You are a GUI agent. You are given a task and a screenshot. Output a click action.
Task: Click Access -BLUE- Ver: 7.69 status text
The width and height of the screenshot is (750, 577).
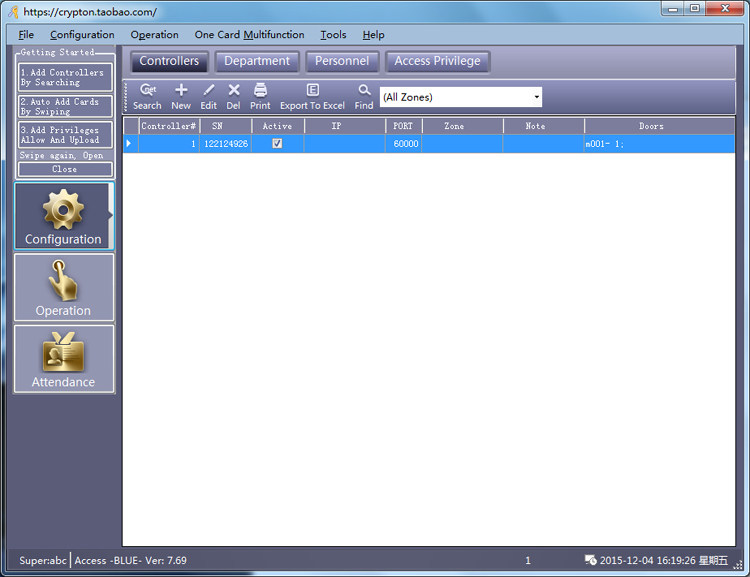tap(131, 560)
